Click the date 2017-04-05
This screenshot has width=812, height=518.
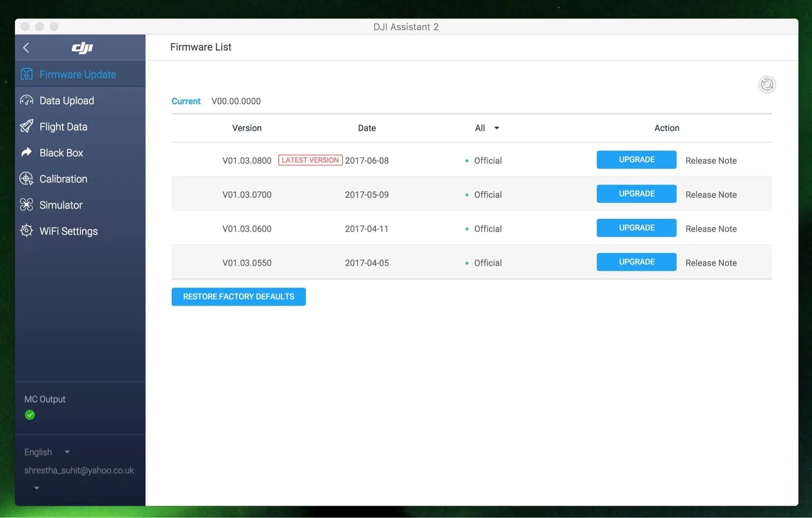pos(367,263)
